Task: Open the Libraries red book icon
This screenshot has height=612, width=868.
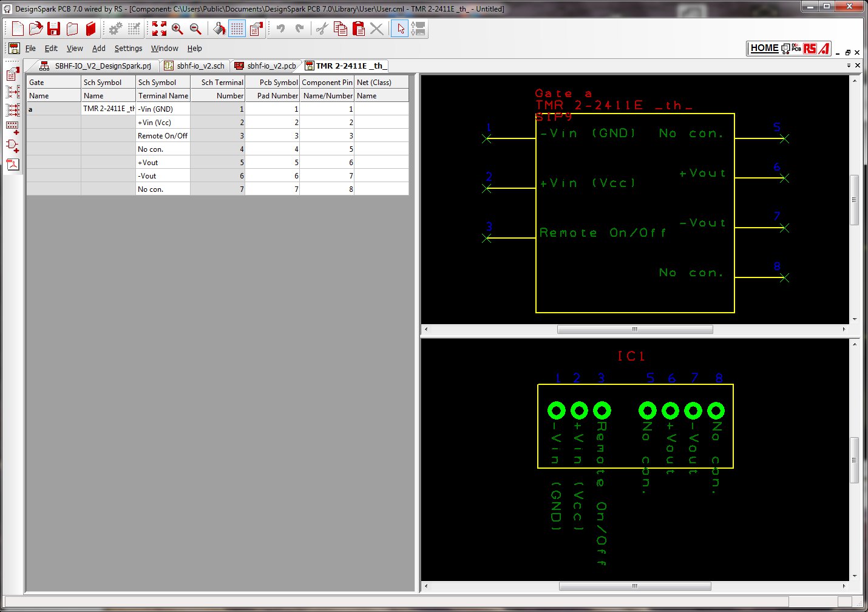Action: (91, 29)
